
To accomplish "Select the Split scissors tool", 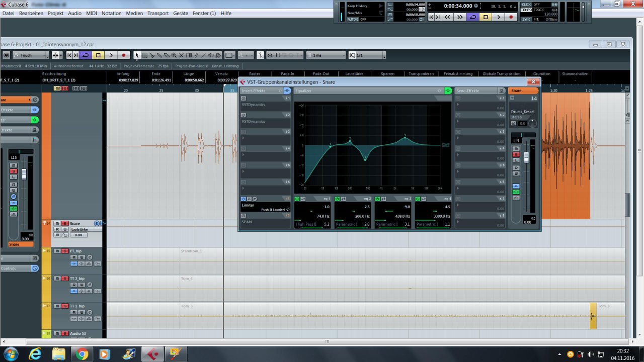I will 152,55.
